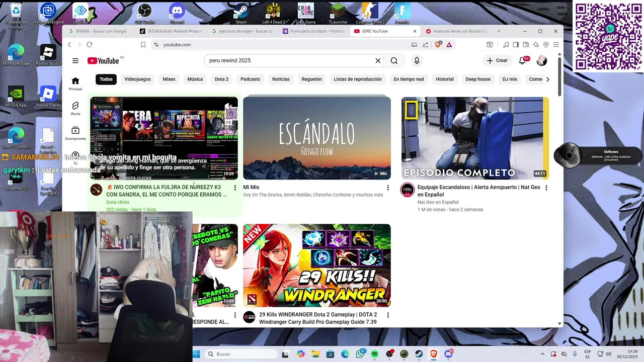
Task: Open the Windows Start button
Action: click(196, 354)
